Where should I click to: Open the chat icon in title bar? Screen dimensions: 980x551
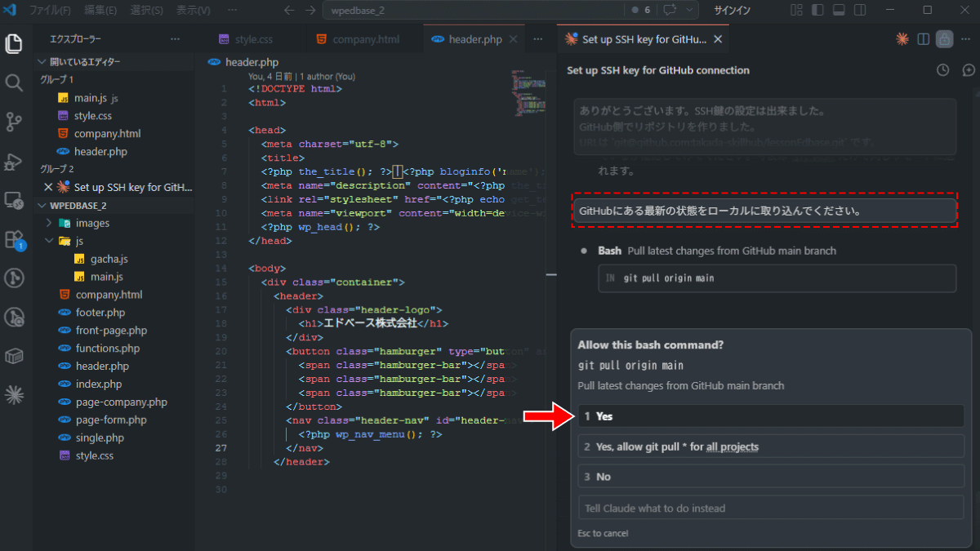pyautogui.click(x=670, y=11)
